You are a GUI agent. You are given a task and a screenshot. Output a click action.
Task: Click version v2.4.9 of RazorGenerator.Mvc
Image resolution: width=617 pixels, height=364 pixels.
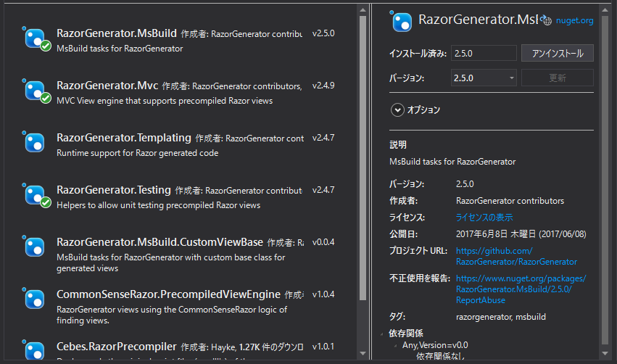click(323, 86)
